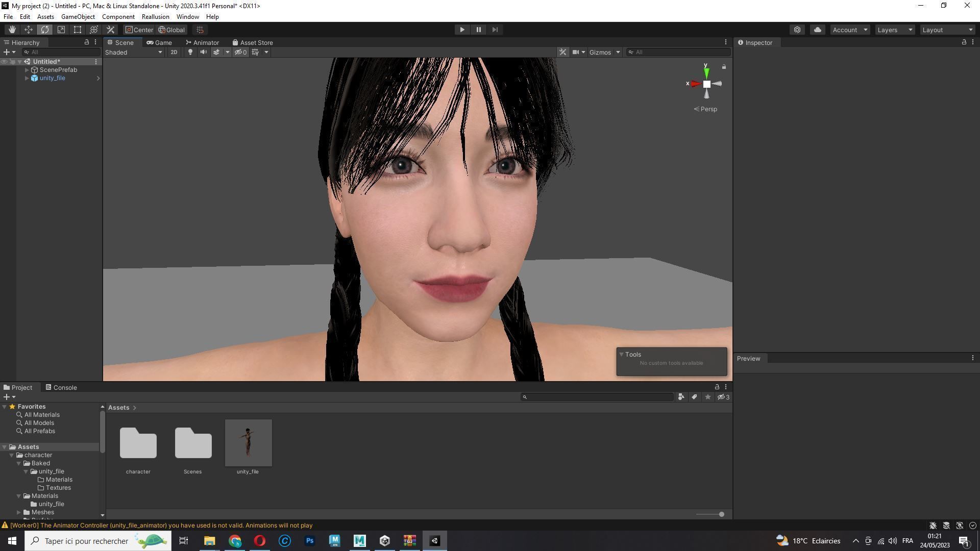
Task: Select the unity_file asset thumbnail
Action: 248,442
